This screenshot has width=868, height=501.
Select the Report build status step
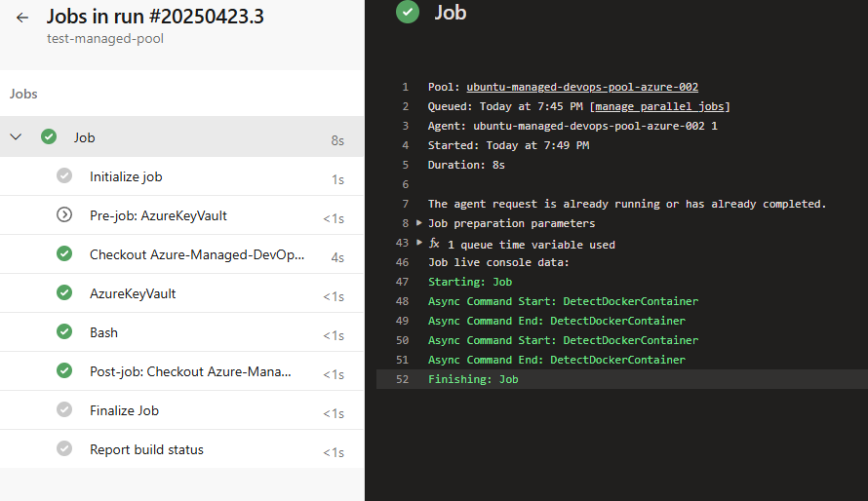(x=146, y=449)
